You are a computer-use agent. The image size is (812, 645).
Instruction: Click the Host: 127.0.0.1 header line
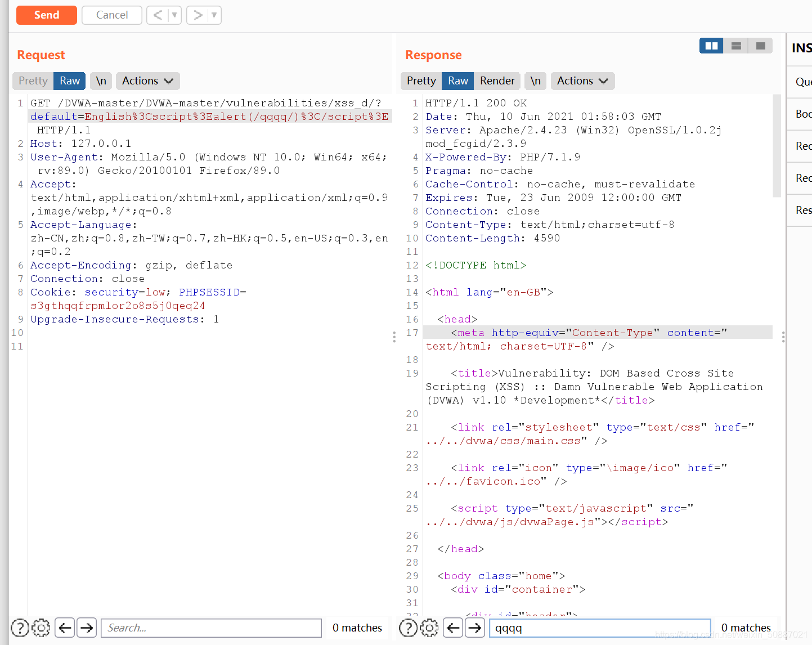click(80, 144)
